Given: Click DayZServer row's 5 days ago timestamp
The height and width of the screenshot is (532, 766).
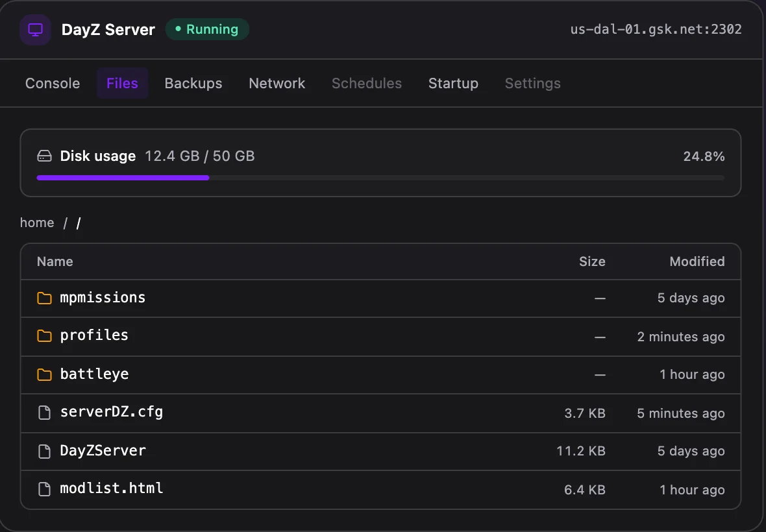Looking at the screenshot, I should pos(691,451).
